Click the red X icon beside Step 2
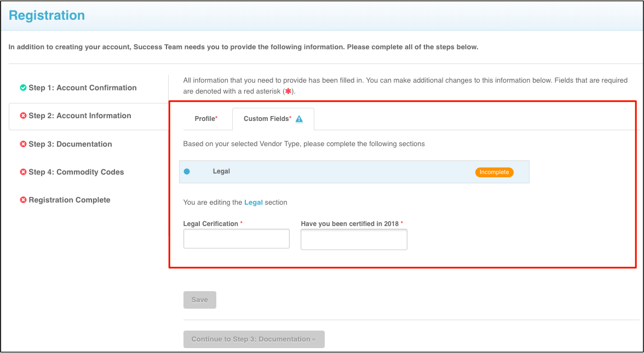The height and width of the screenshot is (353, 644). tap(23, 115)
